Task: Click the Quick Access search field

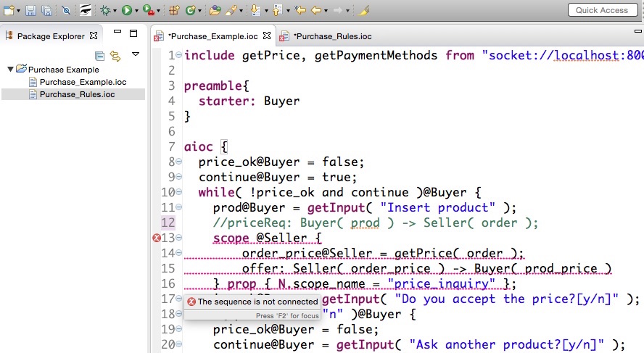Action: (601, 10)
